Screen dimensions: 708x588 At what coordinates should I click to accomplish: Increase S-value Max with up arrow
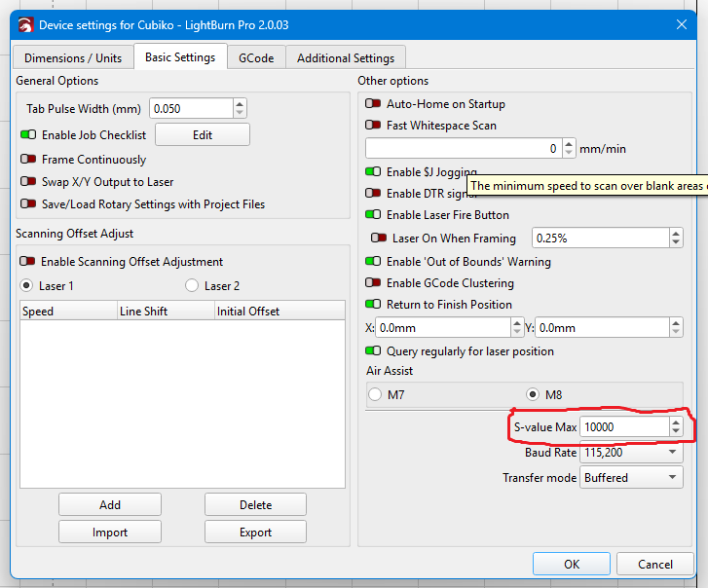click(676, 423)
